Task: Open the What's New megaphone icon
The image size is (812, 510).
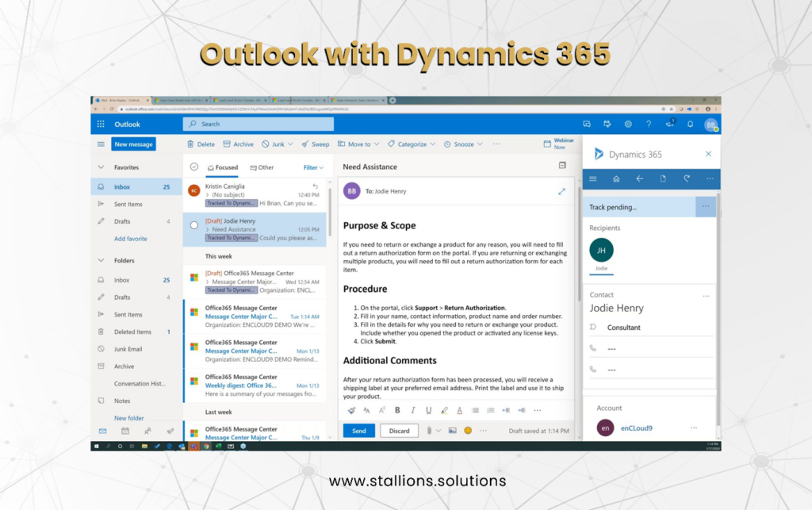Action: click(669, 124)
